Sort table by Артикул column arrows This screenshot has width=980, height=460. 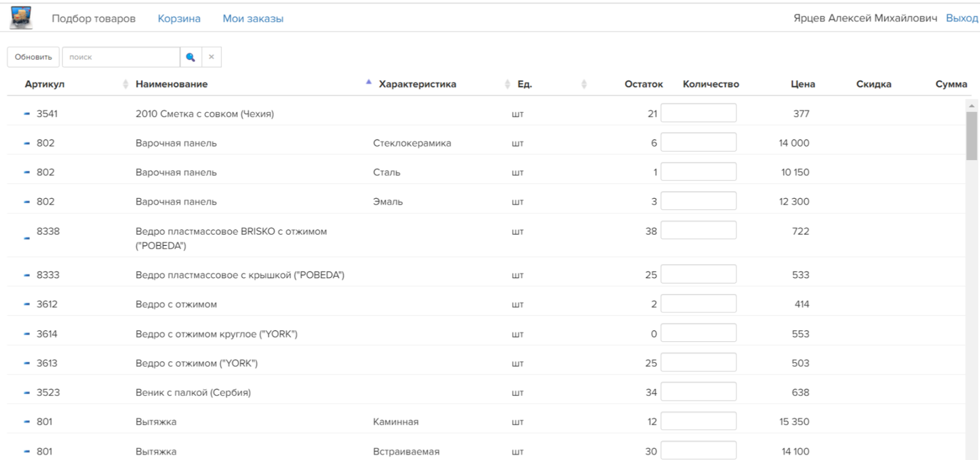[x=125, y=84]
